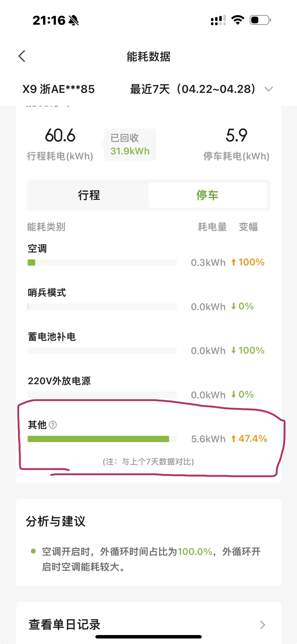Tap the 已回收 31.9kWh badge
The width and height of the screenshot is (297, 644).
coord(130,145)
